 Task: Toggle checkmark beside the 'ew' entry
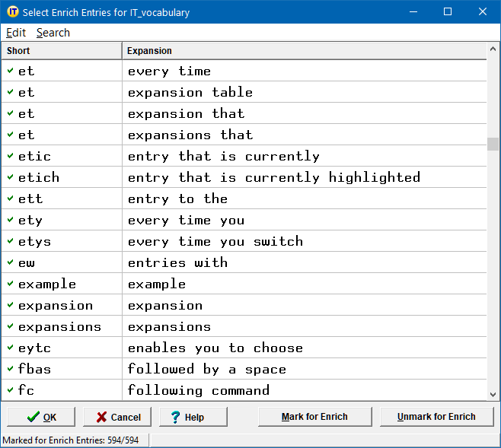tap(11, 262)
